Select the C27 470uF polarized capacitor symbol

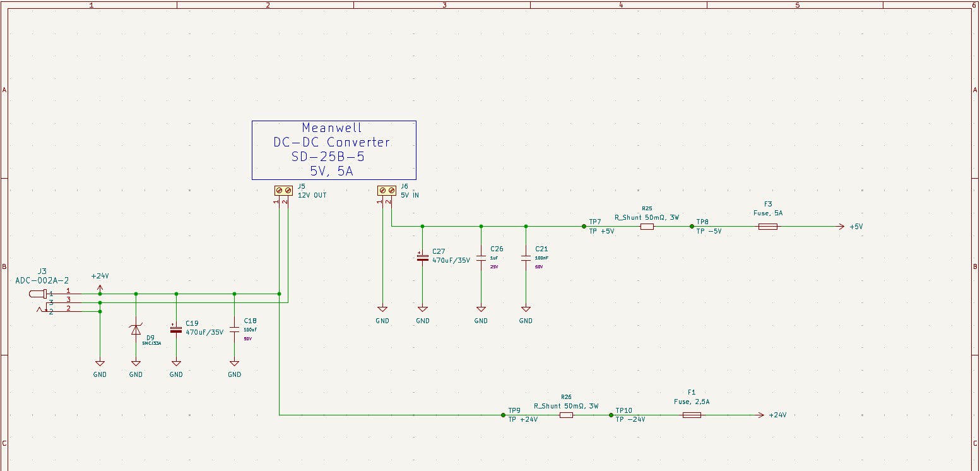pyautogui.click(x=423, y=258)
